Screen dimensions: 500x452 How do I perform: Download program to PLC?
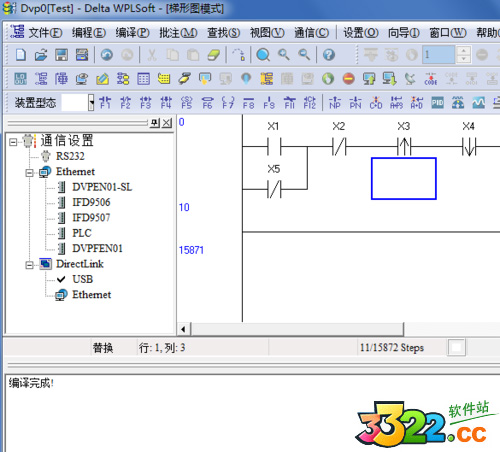pyautogui.click(x=389, y=79)
